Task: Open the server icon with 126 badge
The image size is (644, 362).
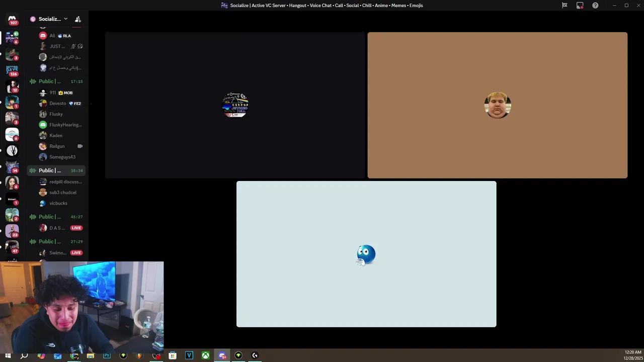Action: 12,70
